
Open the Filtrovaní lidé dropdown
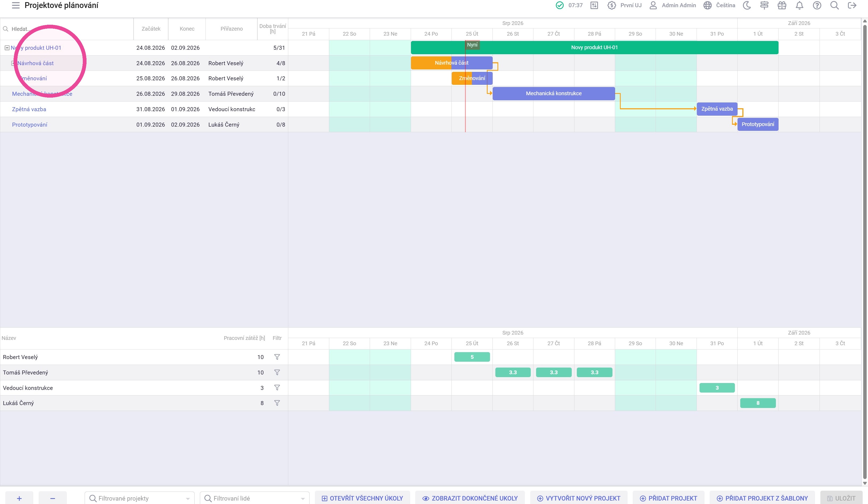(254, 498)
